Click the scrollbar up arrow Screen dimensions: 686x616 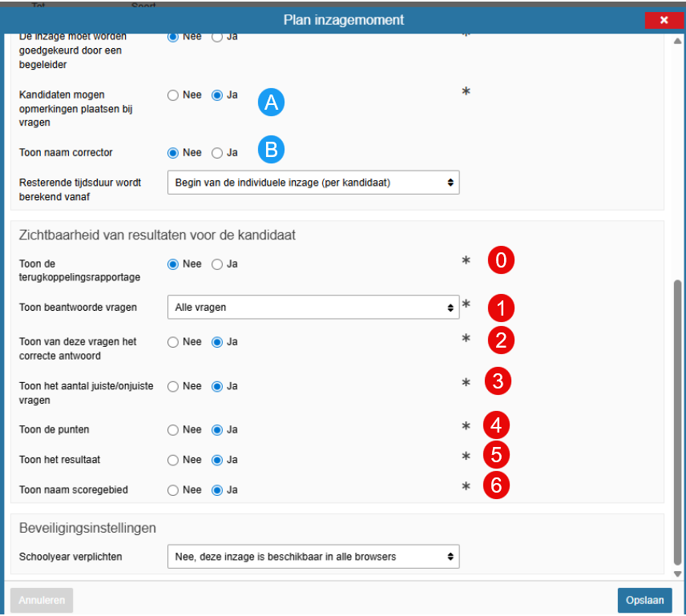click(677, 41)
